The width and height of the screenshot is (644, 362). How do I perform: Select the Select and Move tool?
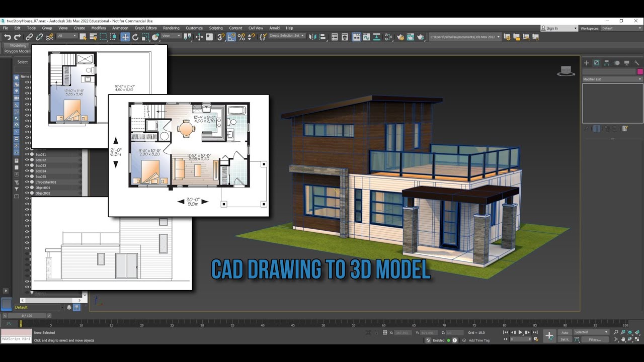tap(125, 37)
